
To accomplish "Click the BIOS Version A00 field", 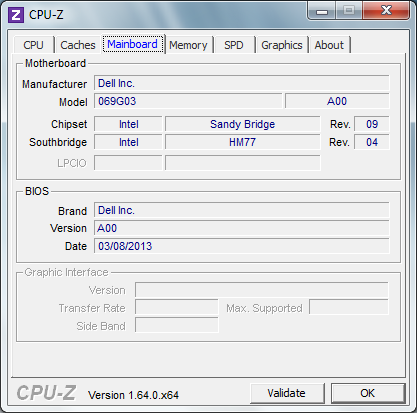I will point(242,228).
